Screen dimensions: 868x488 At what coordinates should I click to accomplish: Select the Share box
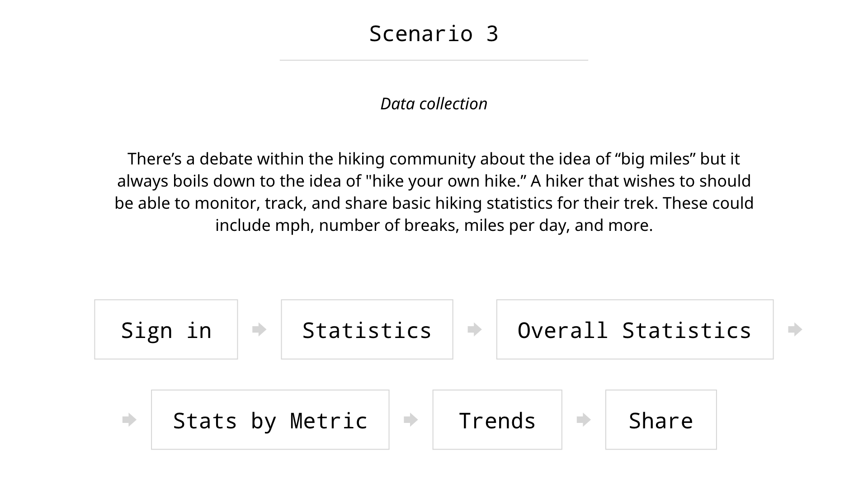[x=661, y=420]
